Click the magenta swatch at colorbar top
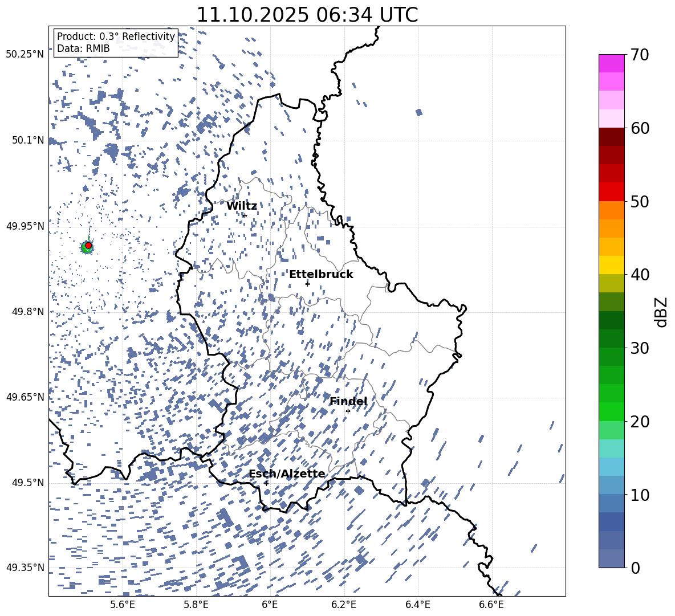The image size is (675, 616). click(611, 64)
